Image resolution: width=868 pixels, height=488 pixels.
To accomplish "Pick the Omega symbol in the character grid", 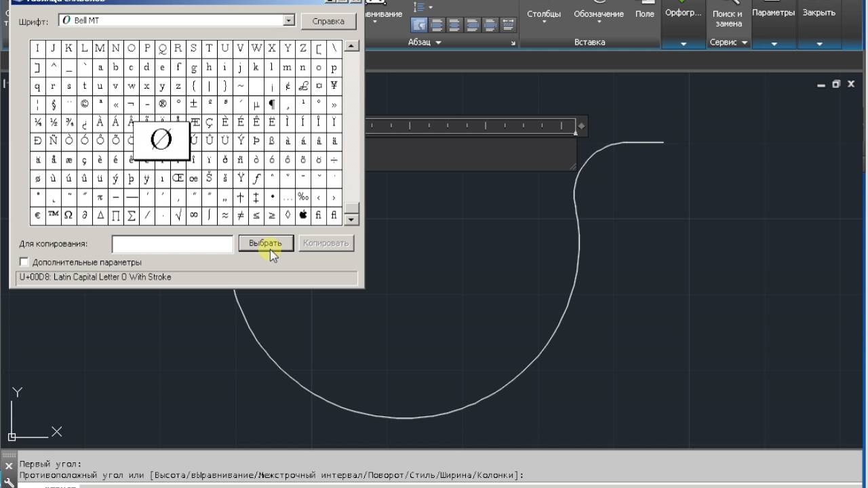I will point(68,216).
